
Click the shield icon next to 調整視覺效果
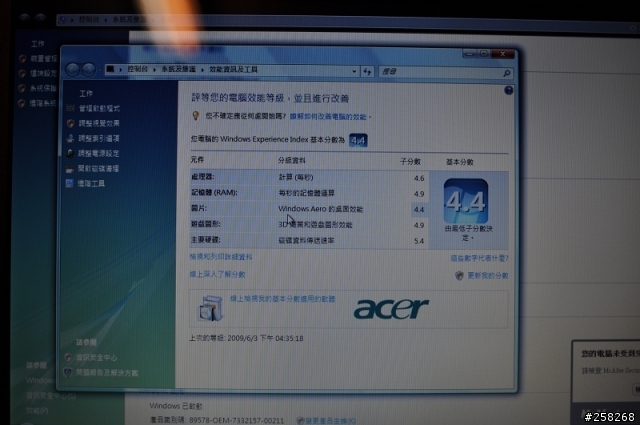tap(71, 123)
